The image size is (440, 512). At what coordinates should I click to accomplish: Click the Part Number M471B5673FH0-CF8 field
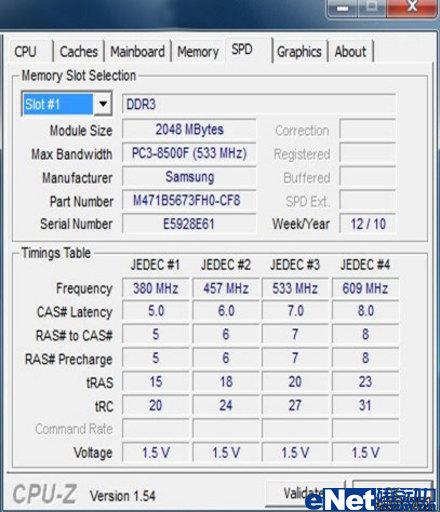click(189, 200)
